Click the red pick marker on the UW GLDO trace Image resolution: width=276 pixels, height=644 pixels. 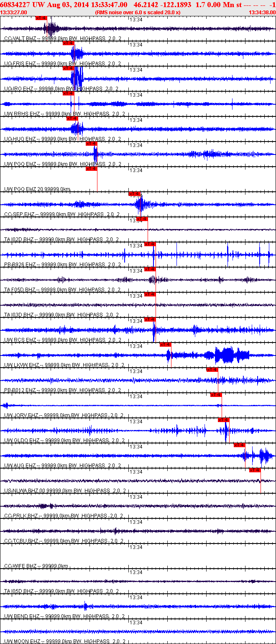click(x=224, y=420)
